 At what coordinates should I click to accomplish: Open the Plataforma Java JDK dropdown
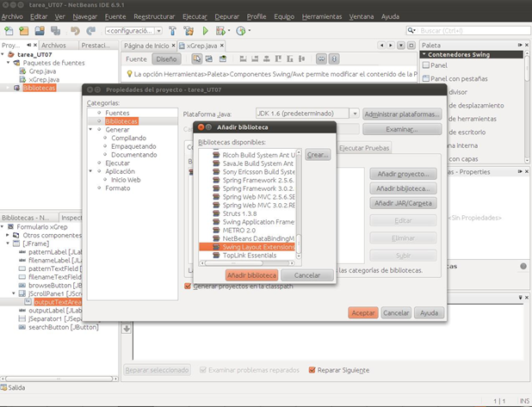[x=354, y=114]
